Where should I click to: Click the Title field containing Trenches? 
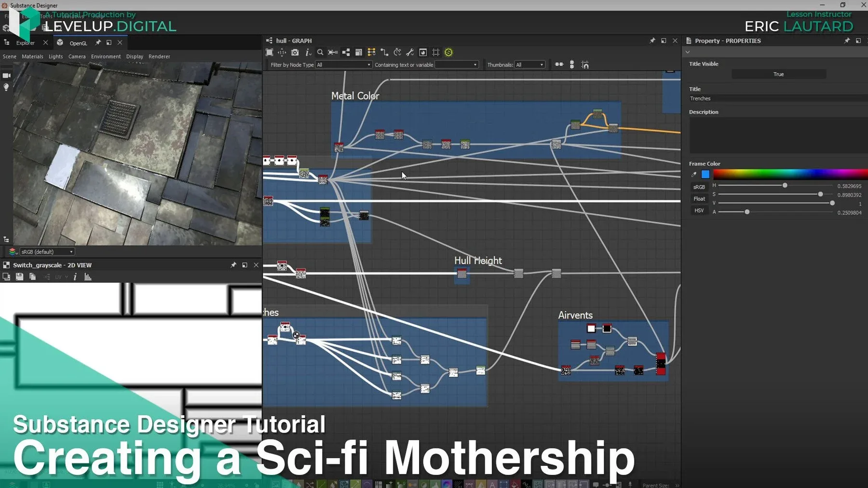click(x=778, y=98)
